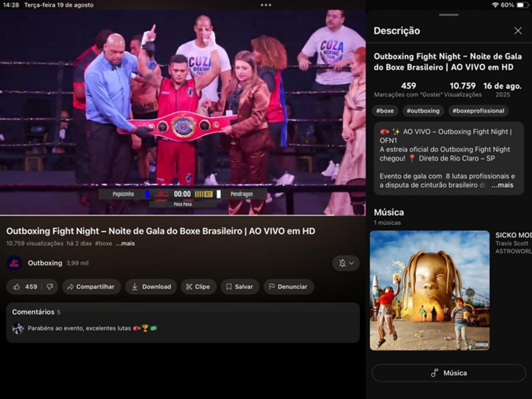The image size is (532, 399).
Task: Expand video info with ...mais under title
Action: 126,244
